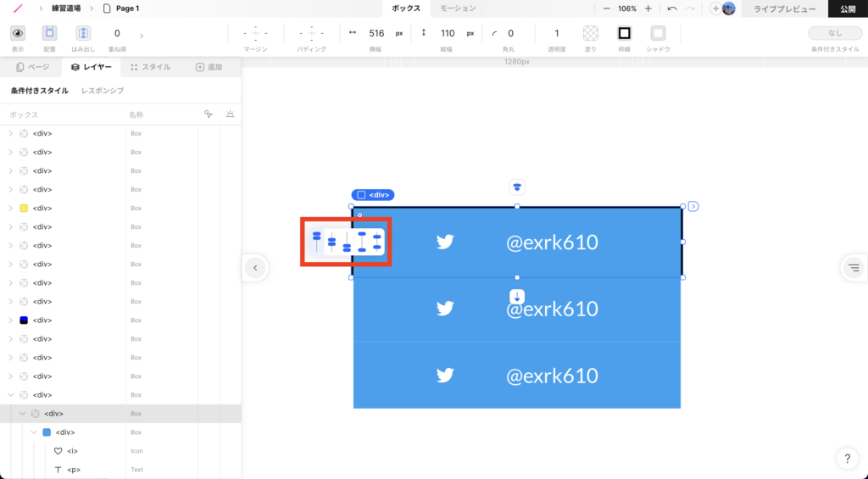This screenshot has width=868, height=479.
Task: Open the なし conditional style dropdown
Action: 835,33
